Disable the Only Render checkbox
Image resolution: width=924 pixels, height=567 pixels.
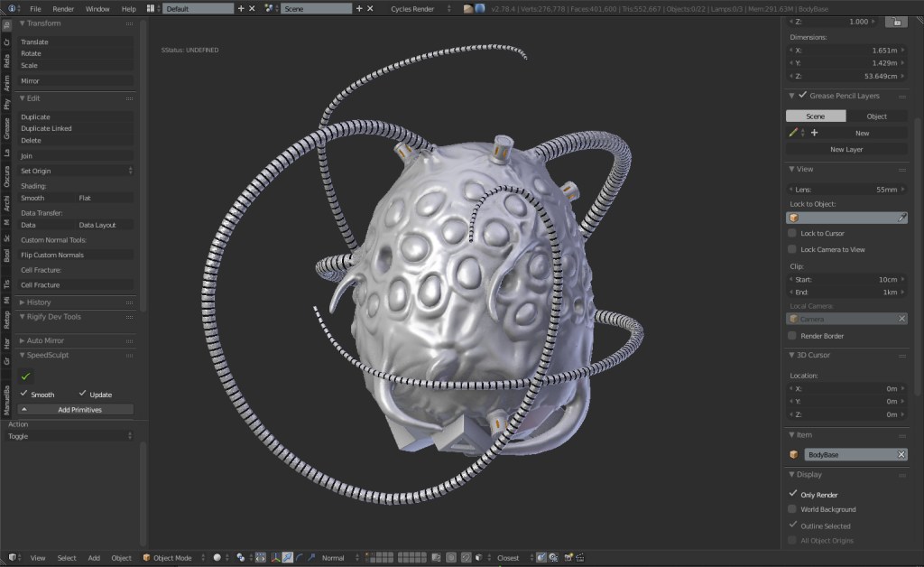pos(792,494)
